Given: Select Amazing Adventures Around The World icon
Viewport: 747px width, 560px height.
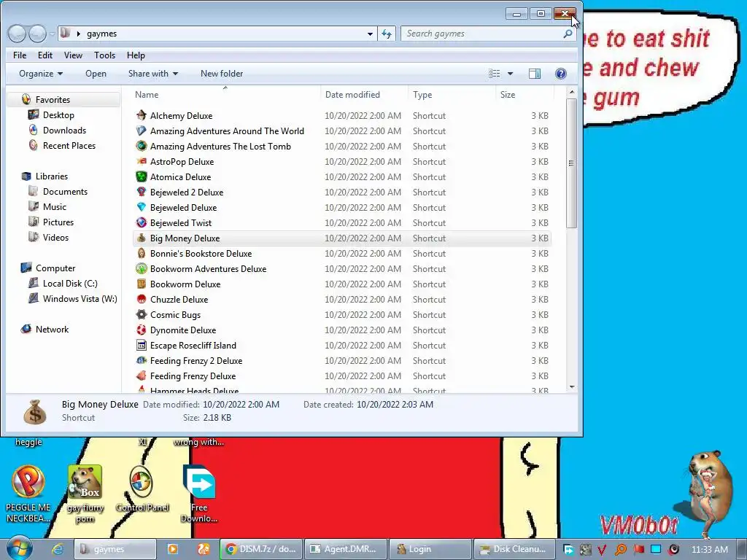Looking at the screenshot, I should pyautogui.click(x=141, y=131).
